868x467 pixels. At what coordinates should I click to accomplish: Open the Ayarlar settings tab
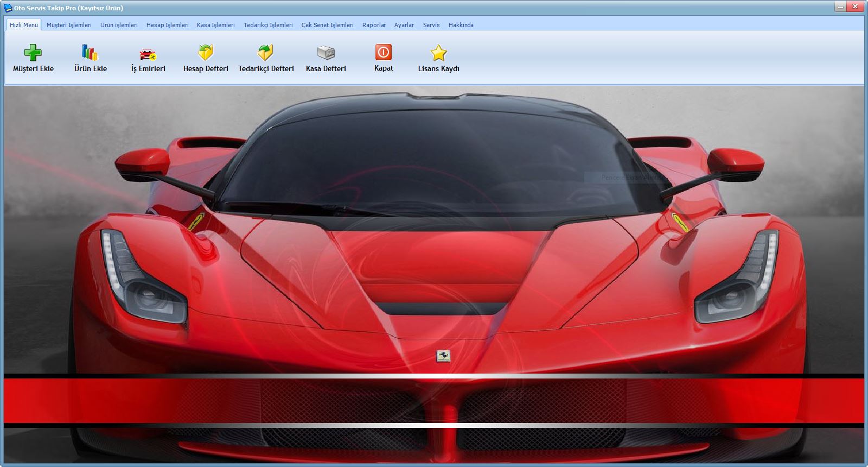coord(404,25)
